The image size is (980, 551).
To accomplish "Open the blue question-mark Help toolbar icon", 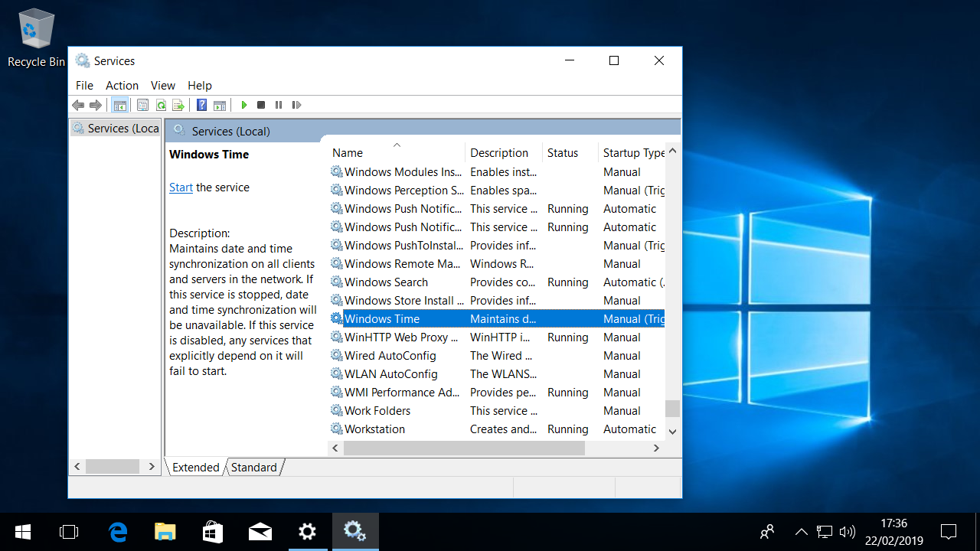I will coord(202,105).
